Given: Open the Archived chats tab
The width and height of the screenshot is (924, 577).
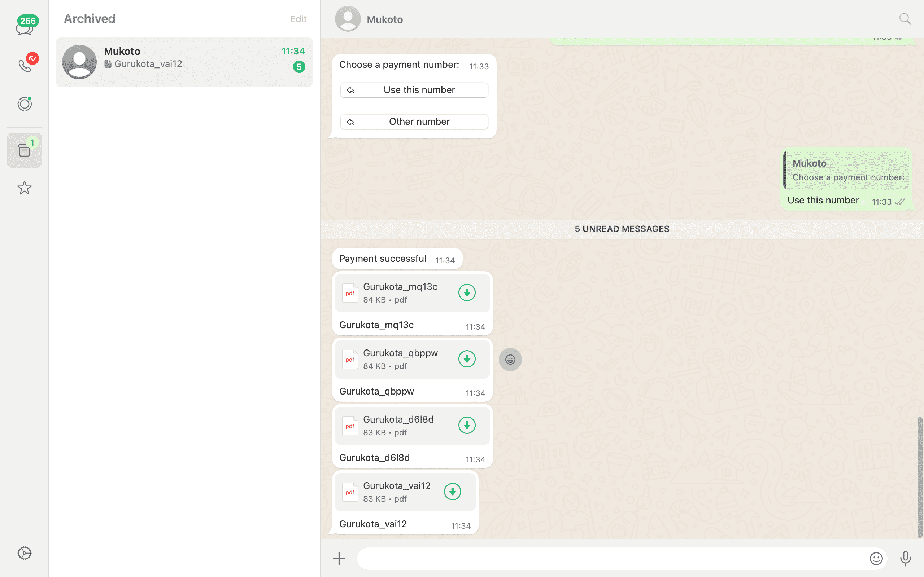Looking at the screenshot, I should click(x=25, y=150).
